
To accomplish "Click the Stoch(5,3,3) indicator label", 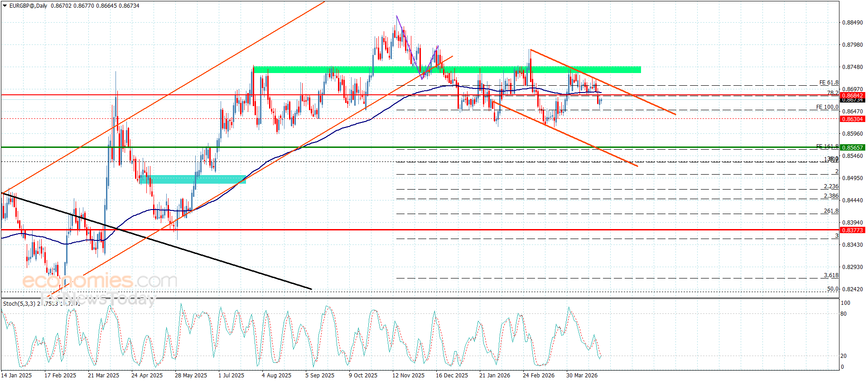I will pyautogui.click(x=19, y=303).
